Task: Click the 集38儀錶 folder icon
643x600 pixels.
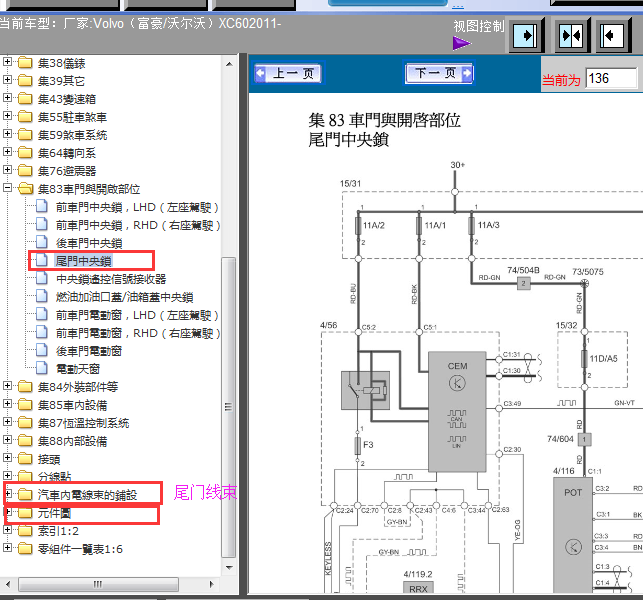Action: coord(25,63)
